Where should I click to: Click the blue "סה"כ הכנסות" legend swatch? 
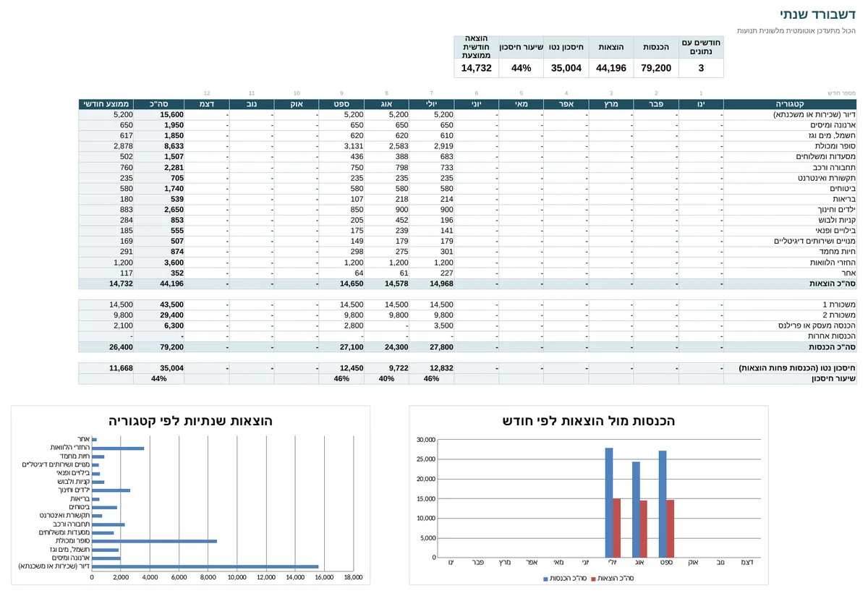(546, 578)
